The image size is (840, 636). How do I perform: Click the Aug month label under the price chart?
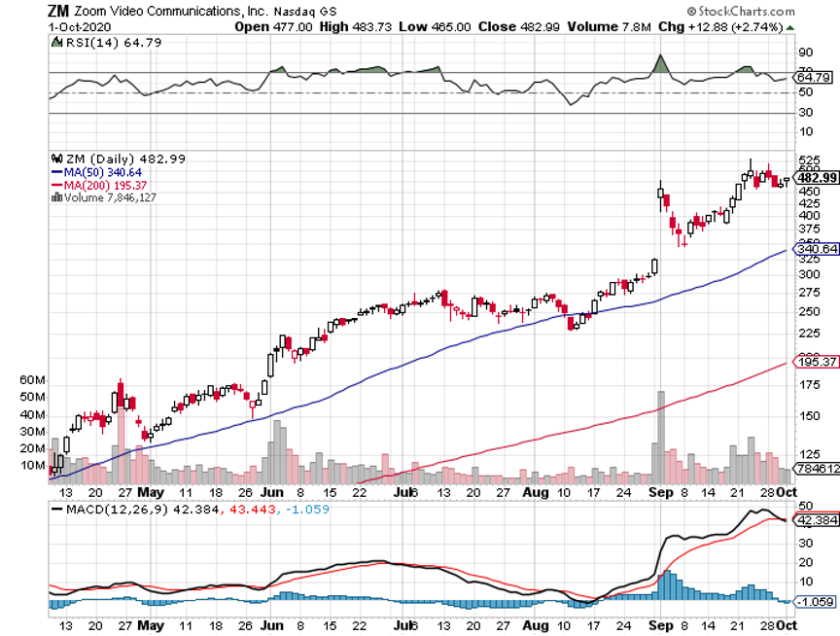click(x=536, y=492)
